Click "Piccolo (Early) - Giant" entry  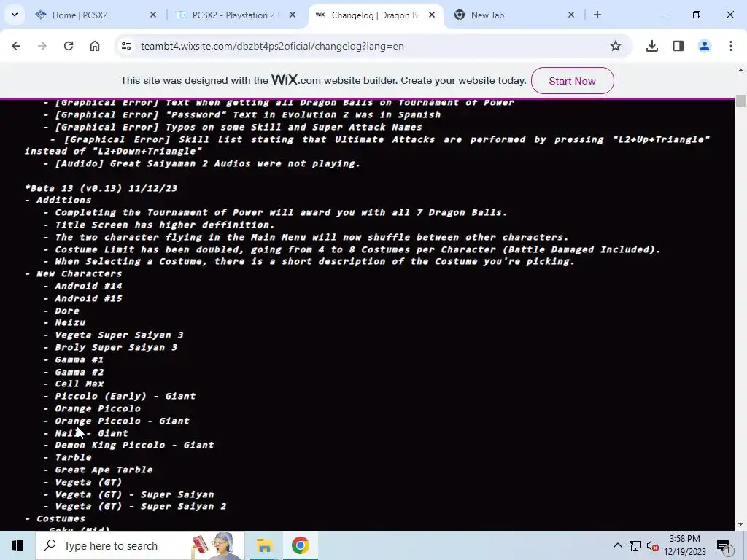click(x=125, y=396)
